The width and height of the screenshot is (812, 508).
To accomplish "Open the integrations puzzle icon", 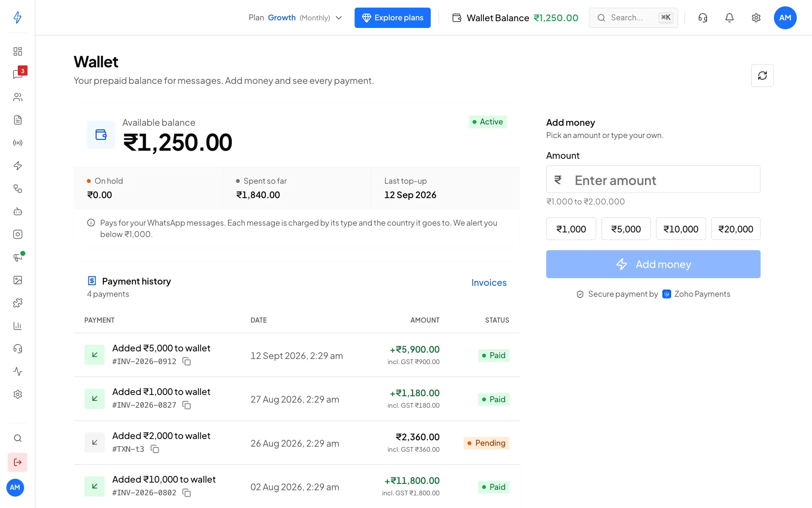I will (x=17, y=303).
